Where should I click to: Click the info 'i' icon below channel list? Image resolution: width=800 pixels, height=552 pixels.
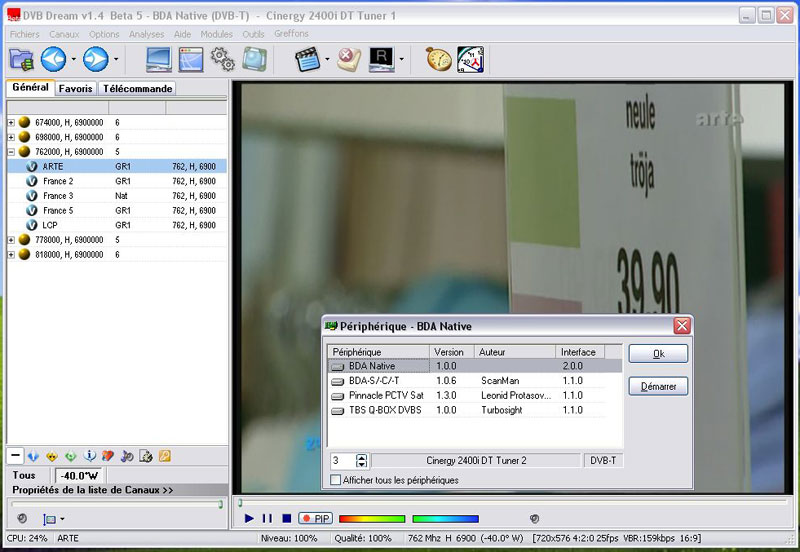(x=90, y=456)
